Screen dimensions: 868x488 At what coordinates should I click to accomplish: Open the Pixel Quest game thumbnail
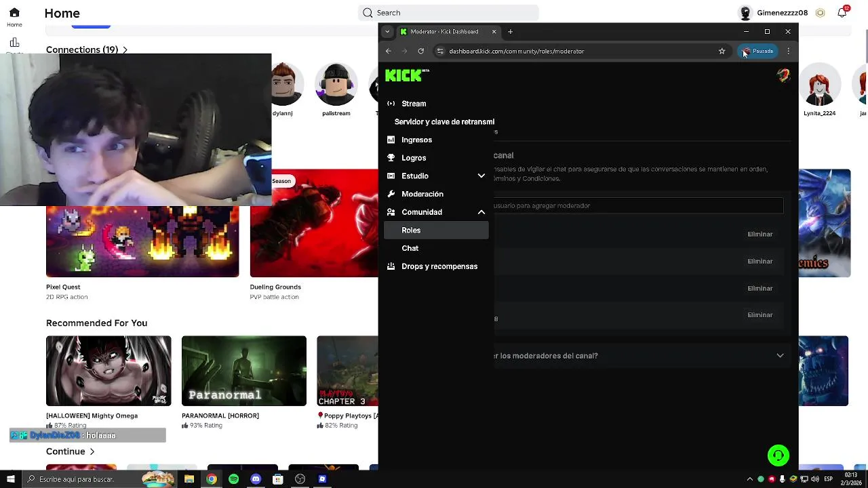(142, 241)
